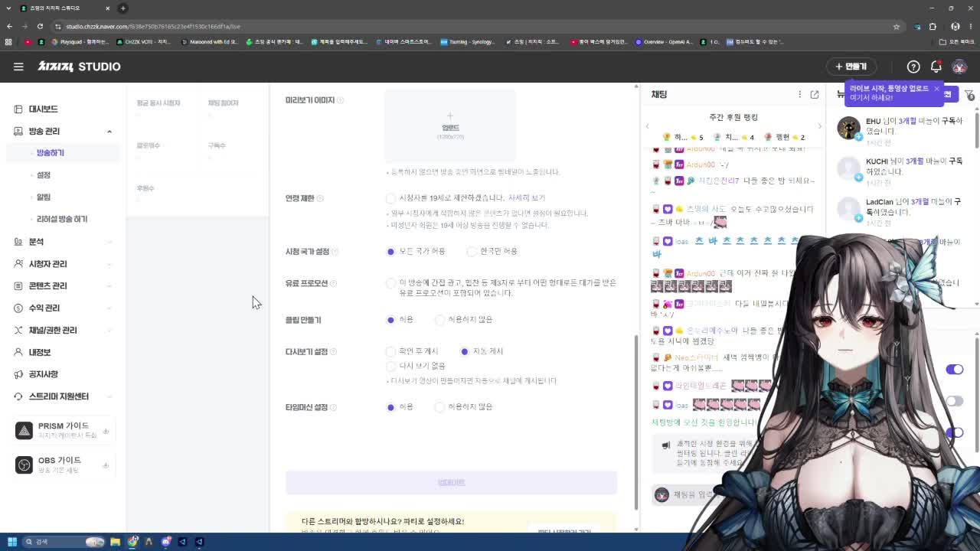This screenshot has width=980, height=551.
Task: Open chat panel options (three dots)
Action: coord(799,94)
